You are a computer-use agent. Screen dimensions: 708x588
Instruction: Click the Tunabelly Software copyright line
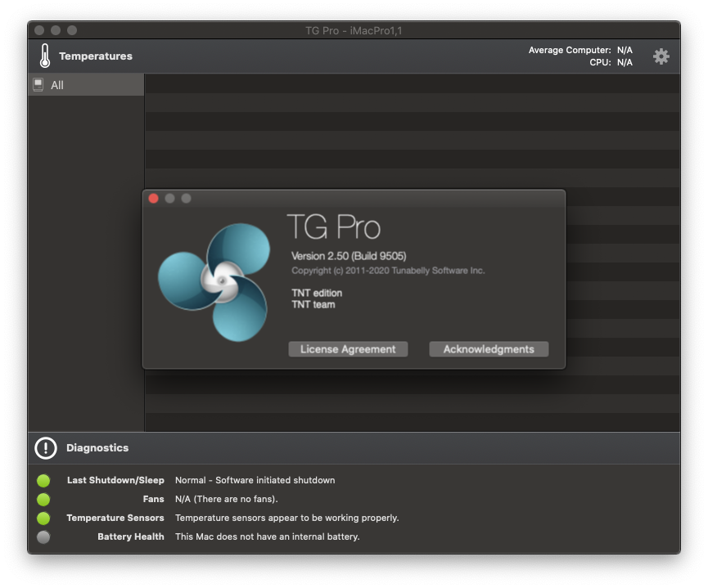click(388, 271)
